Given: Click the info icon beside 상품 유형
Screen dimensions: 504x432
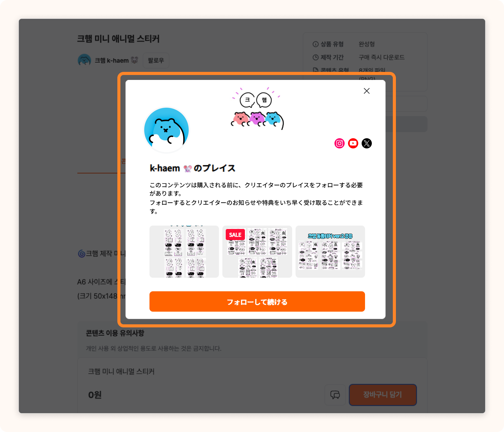Looking at the screenshot, I should coord(315,44).
